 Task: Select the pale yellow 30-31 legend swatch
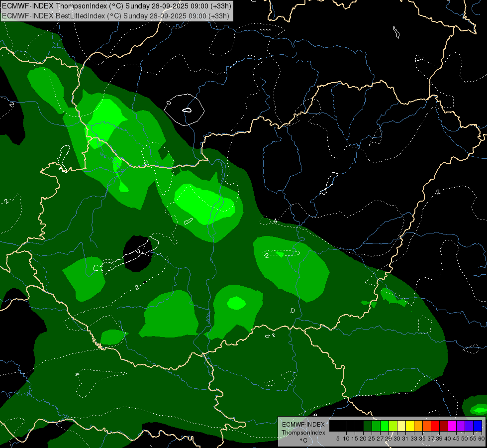[401, 426]
